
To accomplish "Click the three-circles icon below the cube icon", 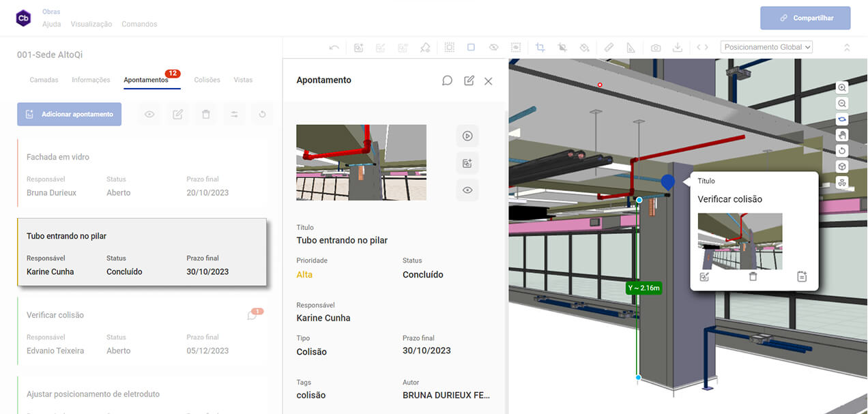I will coord(842,182).
